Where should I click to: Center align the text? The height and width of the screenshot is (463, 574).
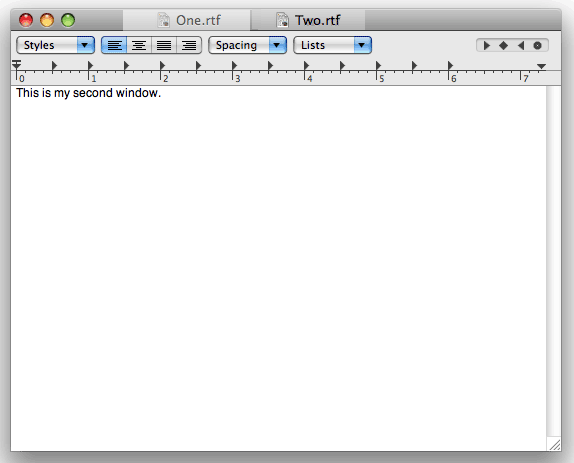pos(139,45)
